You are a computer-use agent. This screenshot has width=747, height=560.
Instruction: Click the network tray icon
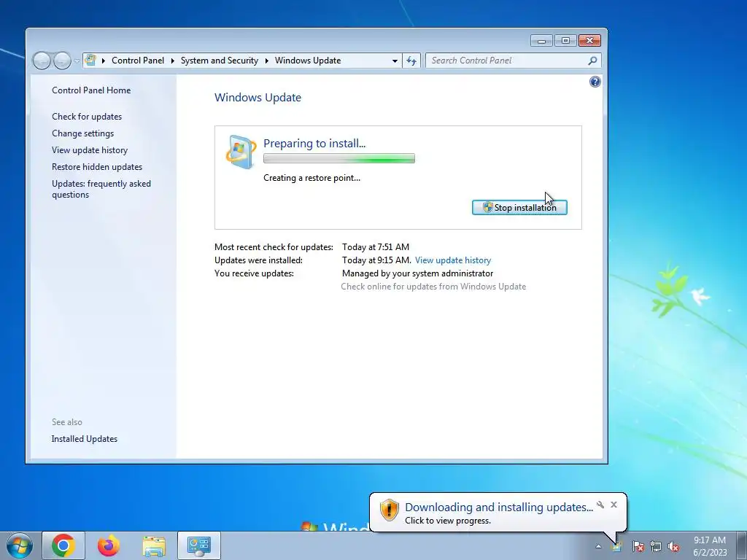point(656,546)
